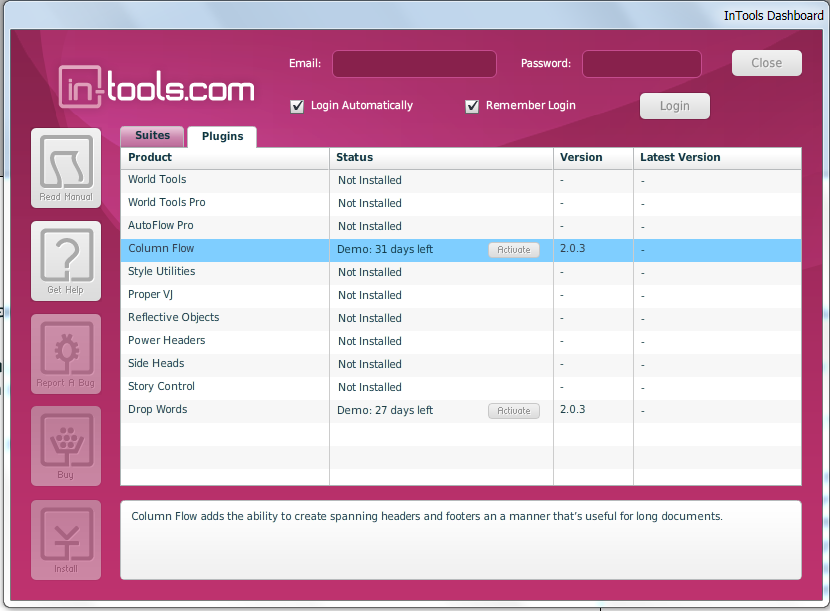Click the Column Flow description text

pyautogui.click(x=427, y=516)
